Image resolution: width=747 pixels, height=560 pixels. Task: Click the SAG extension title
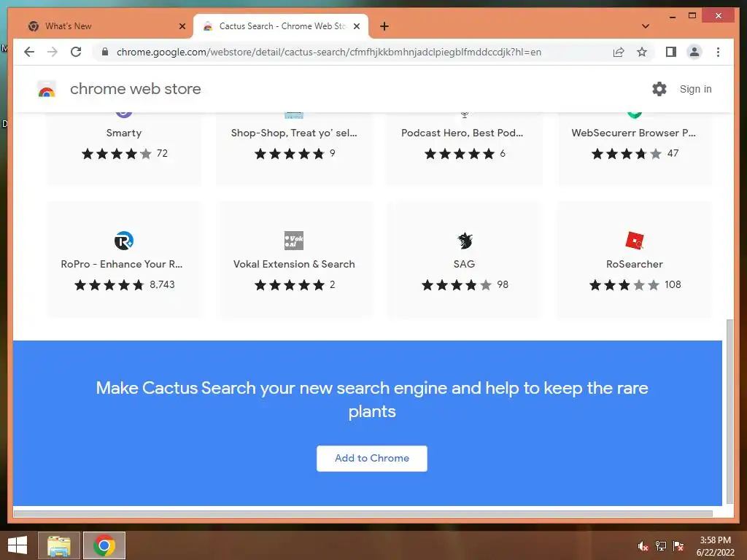(464, 264)
